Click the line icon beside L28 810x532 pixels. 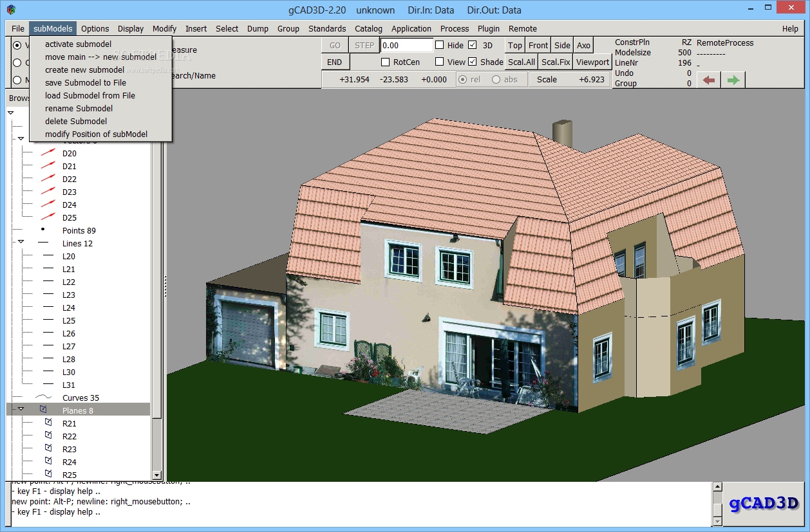[48, 359]
